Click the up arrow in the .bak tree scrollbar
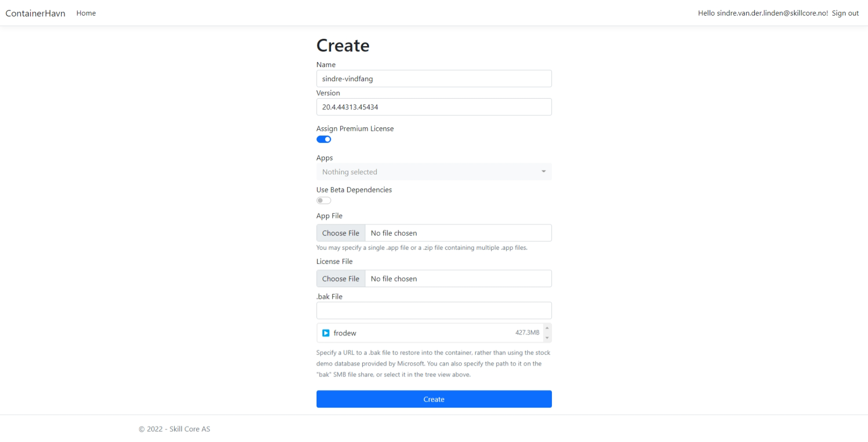The image size is (868, 442). pos(547,328)
